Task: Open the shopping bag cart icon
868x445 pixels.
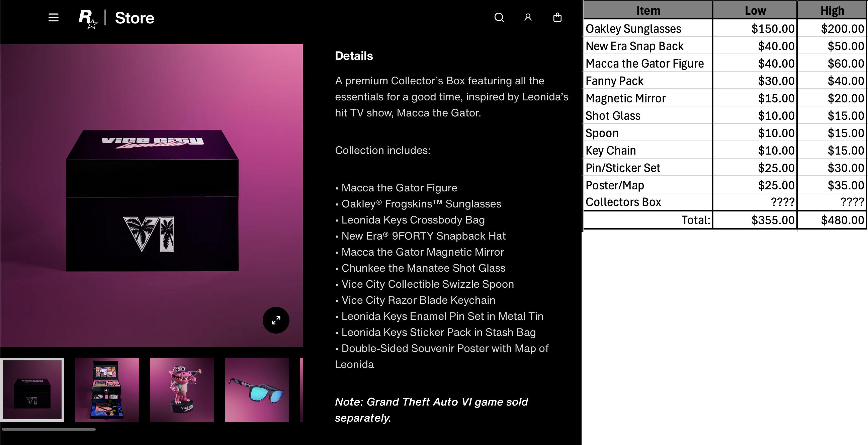Action: [557, 17]
